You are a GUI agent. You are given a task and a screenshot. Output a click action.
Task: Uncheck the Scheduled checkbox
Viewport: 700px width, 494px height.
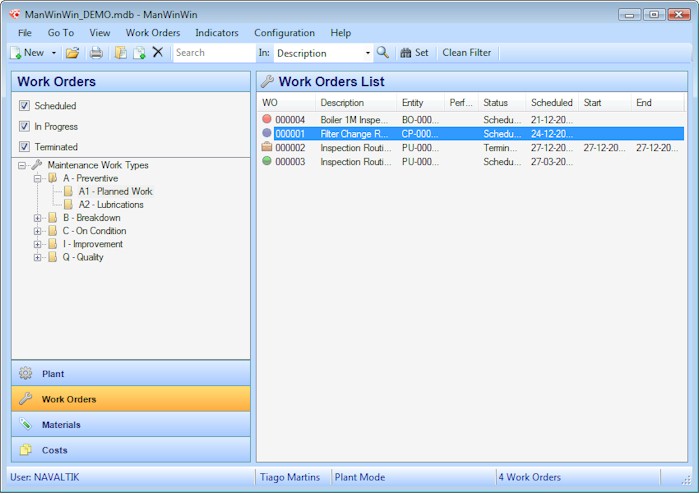coord(24,106)
